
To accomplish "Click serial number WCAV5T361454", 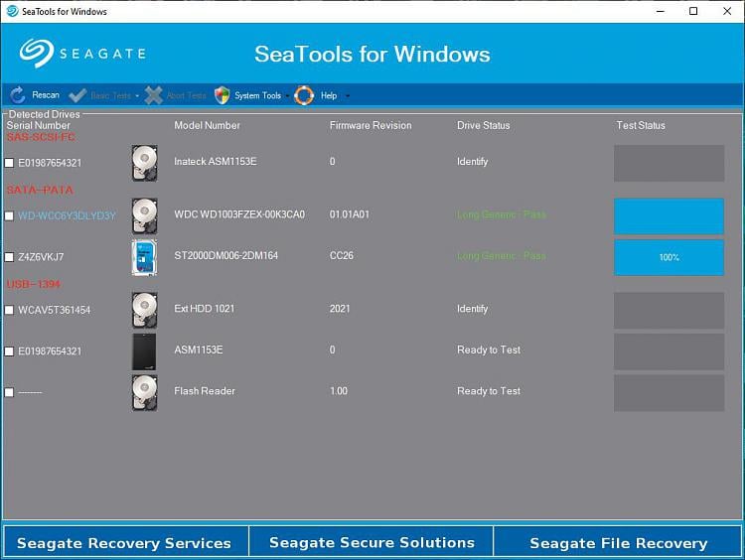I will (x=55, y=310).
